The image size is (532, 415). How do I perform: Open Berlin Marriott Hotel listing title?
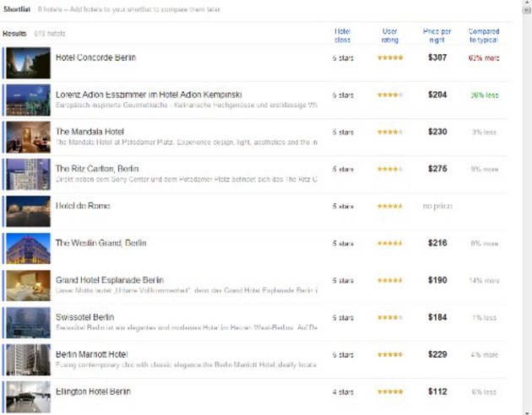point(91,354)
